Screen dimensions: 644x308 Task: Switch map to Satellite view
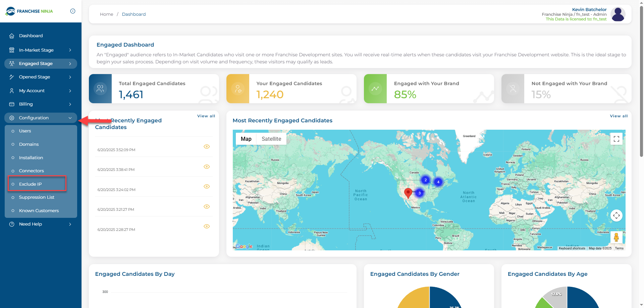tap(271, 139)
